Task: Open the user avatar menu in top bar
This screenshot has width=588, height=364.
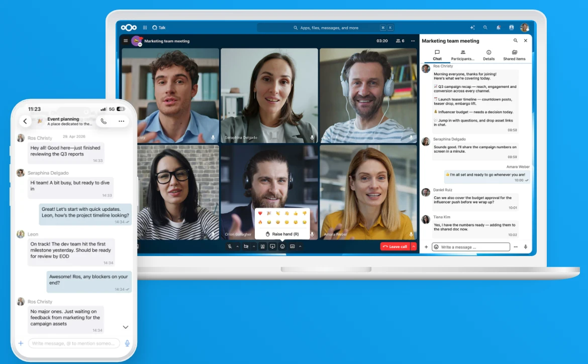Action: (524, 28)
